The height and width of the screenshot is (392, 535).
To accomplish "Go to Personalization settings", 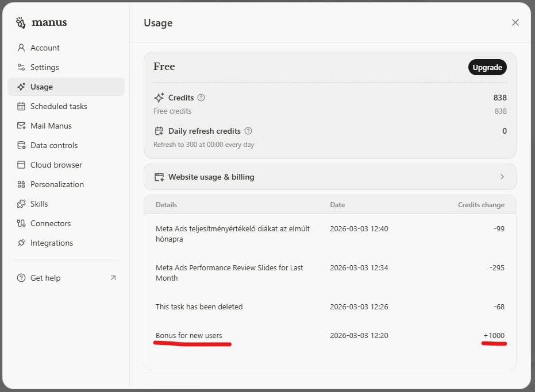I will (x=57, y=184).
